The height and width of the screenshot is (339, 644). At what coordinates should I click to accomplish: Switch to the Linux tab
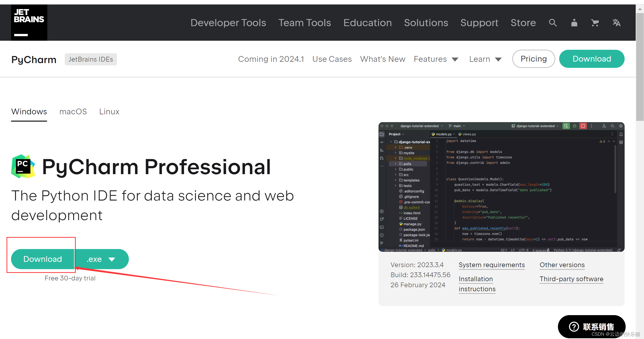tap(109, 112)
